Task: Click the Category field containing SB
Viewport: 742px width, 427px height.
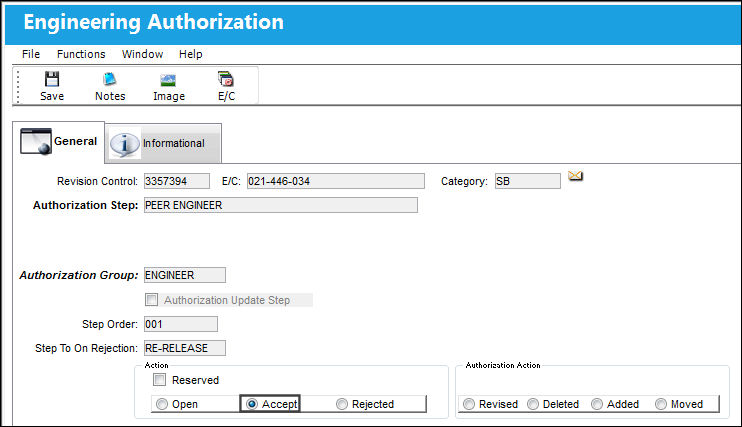Action: tap(528, 181)
